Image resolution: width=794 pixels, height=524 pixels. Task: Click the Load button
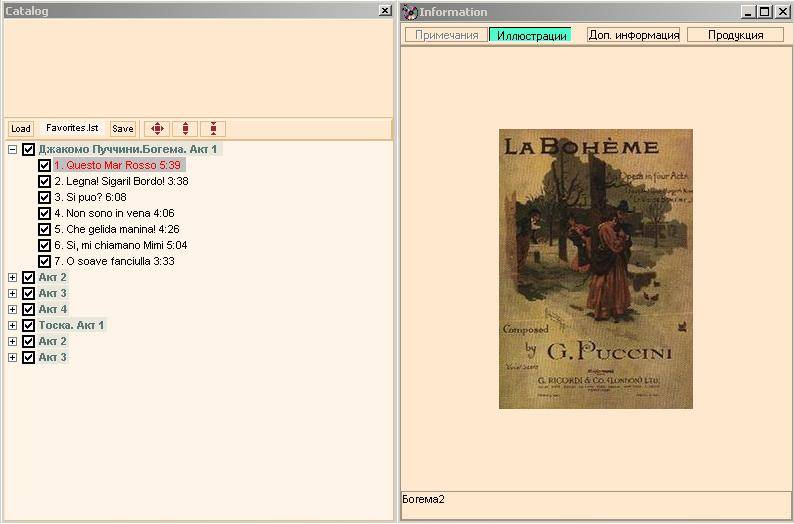click(x=21, y=129)
